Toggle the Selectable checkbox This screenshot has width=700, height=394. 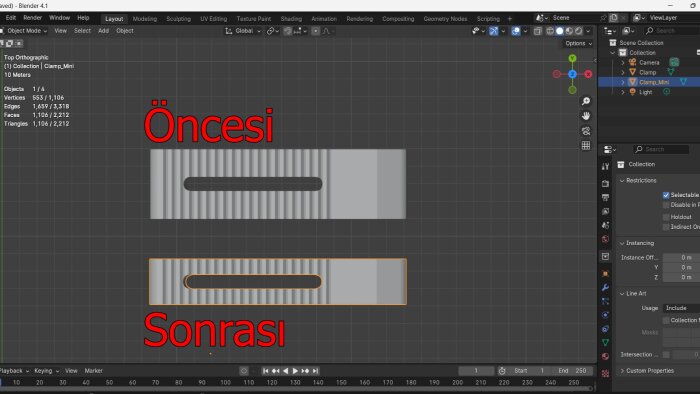(x=666, y=195)
